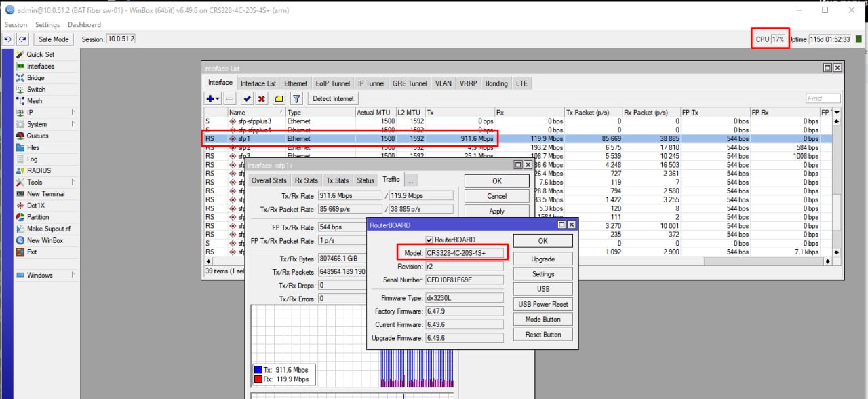The image size is (868, 399).
Task: Show more tabs via the ... tab
Action: click(411, 180)
